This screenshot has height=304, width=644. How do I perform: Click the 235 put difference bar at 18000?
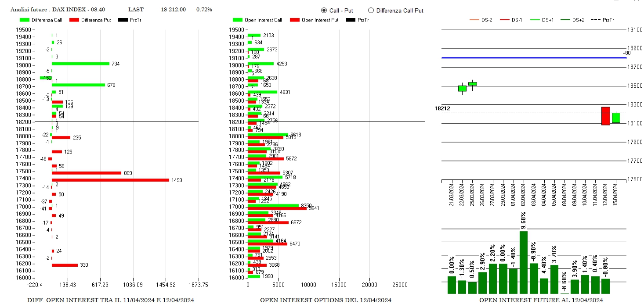(61, 137)
